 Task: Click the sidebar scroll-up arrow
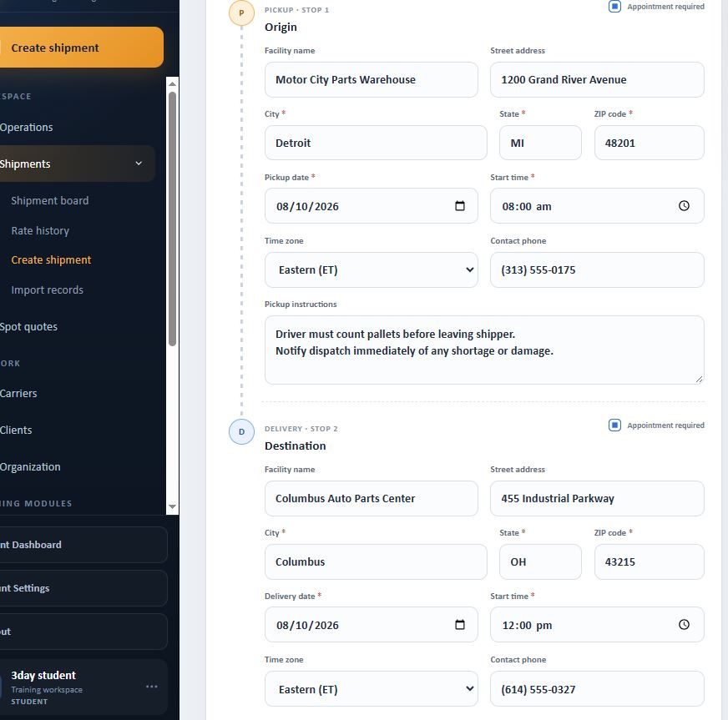pos(172,84)
